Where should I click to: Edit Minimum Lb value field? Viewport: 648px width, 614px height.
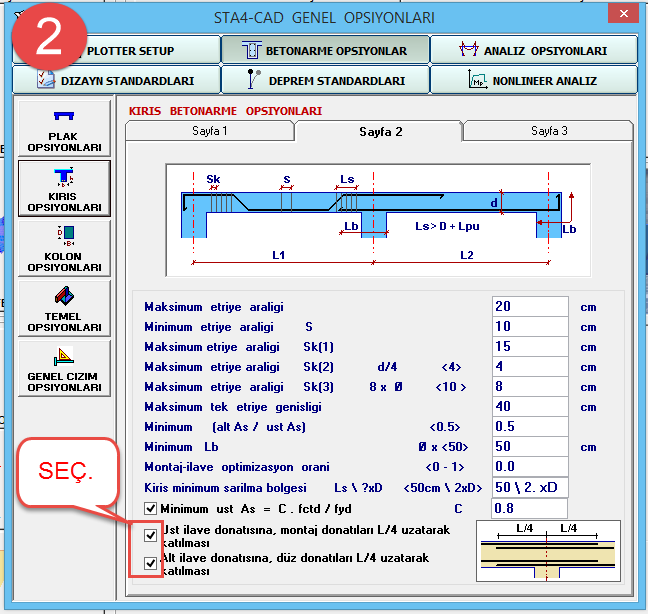(530, 447)
